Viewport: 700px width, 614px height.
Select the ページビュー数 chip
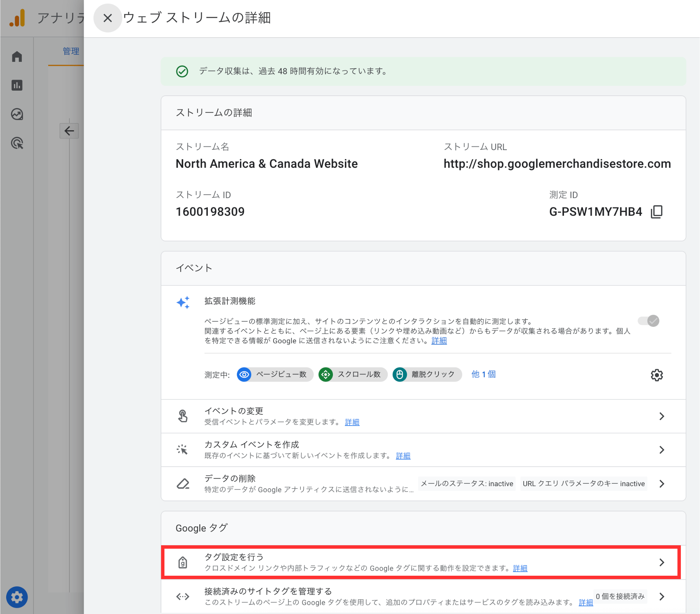(x=275, y=374)
